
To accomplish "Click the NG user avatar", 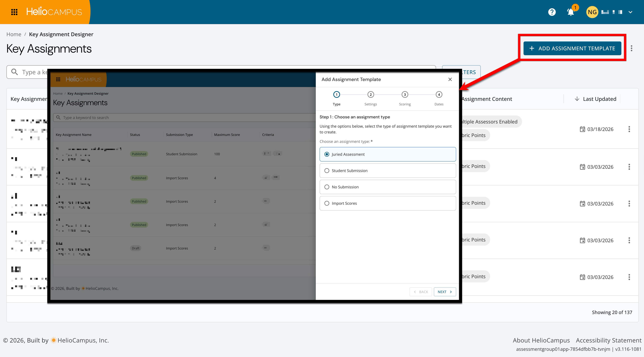I will 592,12.
